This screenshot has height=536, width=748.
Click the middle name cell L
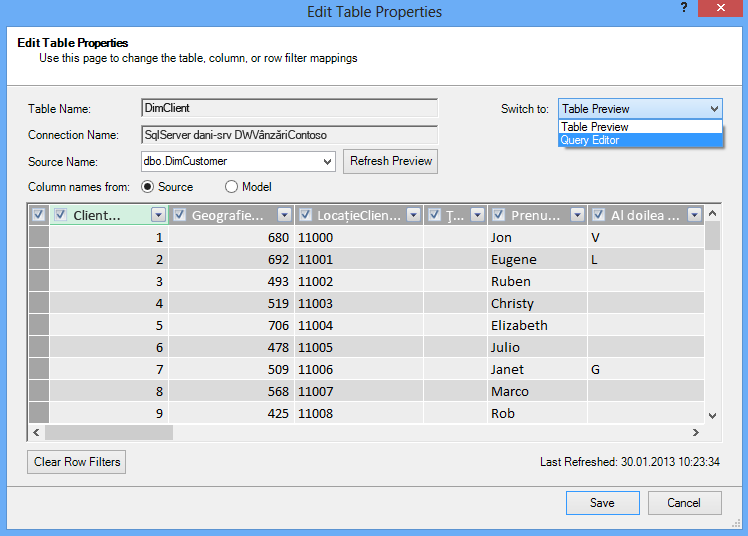[x=645, y=259]
